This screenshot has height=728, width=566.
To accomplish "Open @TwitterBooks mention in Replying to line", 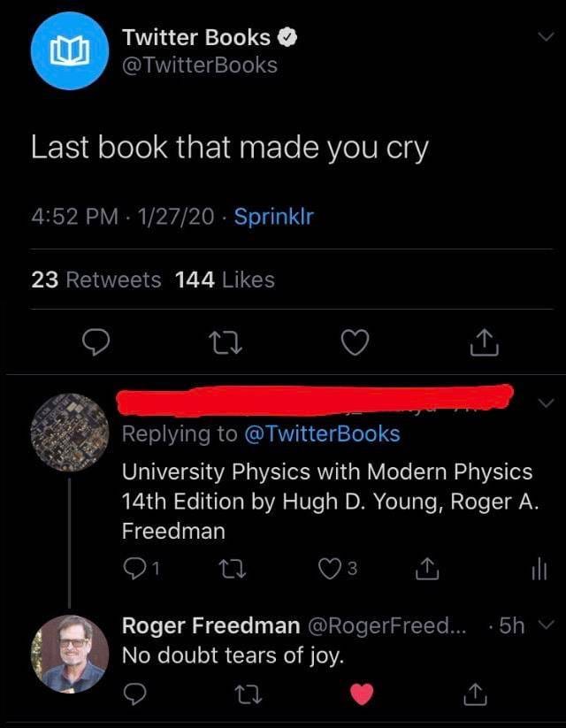I will pos(322,434).
